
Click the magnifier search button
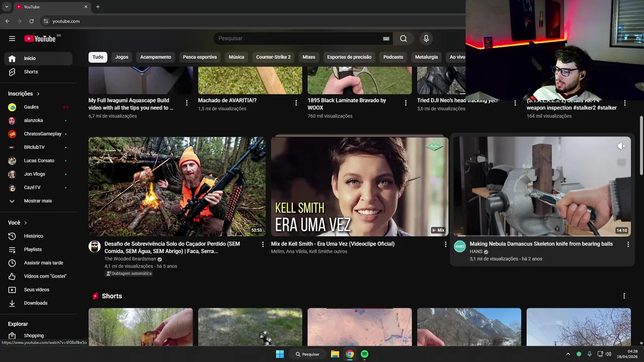(404, 39)
